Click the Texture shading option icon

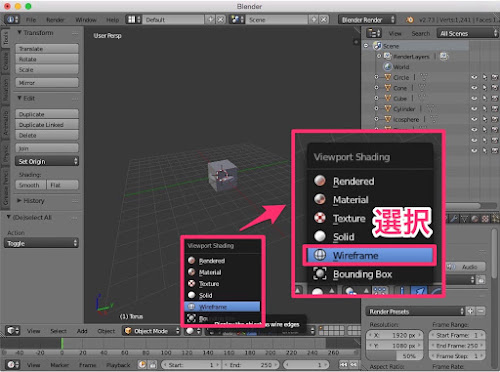click(x=192, y=283)
